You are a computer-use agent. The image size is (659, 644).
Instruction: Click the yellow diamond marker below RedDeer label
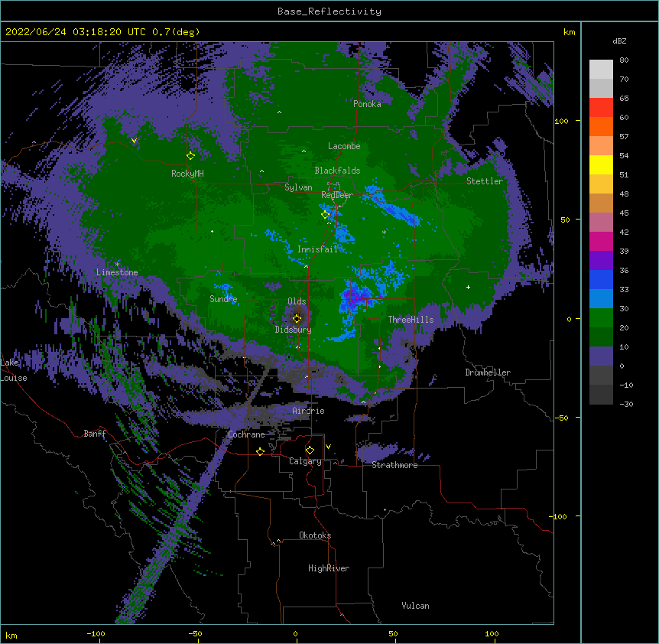[x=325, y=215]
